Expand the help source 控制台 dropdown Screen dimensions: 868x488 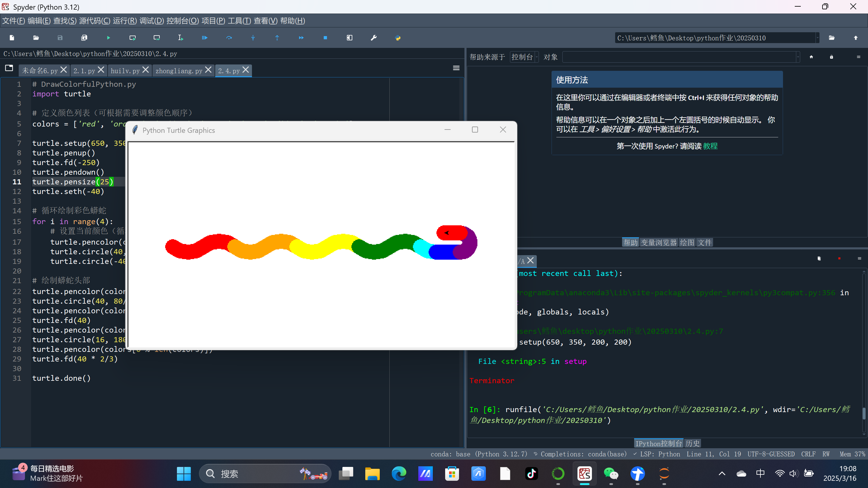524,57
